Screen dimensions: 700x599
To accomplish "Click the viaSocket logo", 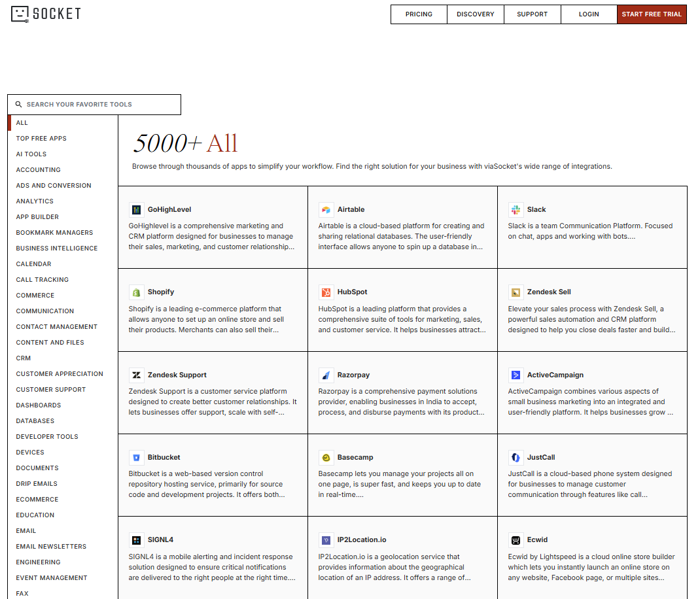I will [46, 14].
